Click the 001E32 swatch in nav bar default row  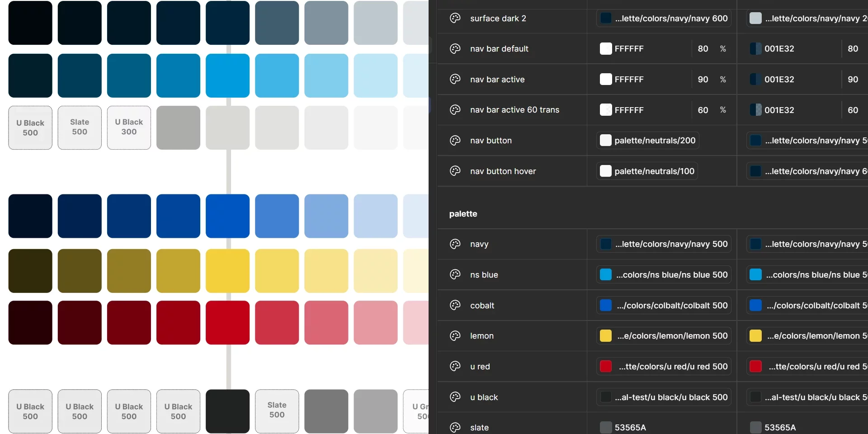coord(755,48)
